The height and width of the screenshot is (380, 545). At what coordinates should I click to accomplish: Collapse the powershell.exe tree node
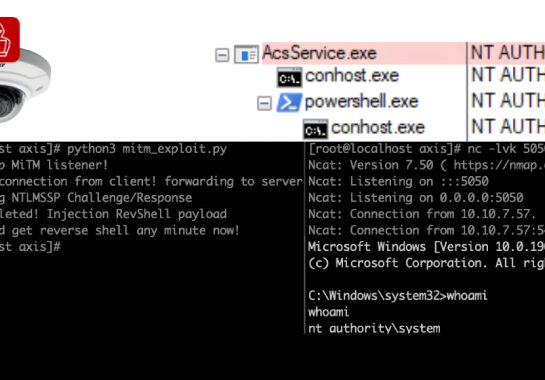click(x=264, y=103)
